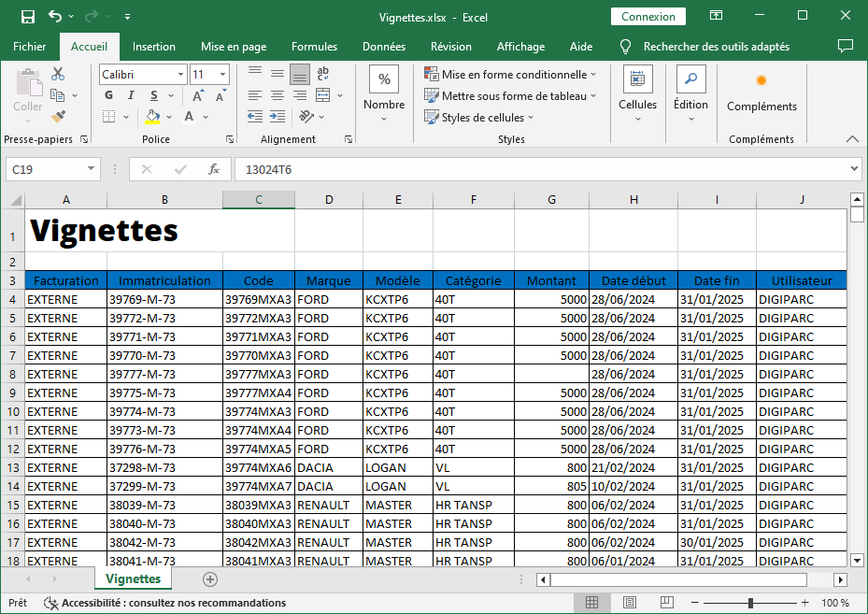Switch to Page Break Preview
The width and height of the screenshot is (868, 614).
pos(666,603)
